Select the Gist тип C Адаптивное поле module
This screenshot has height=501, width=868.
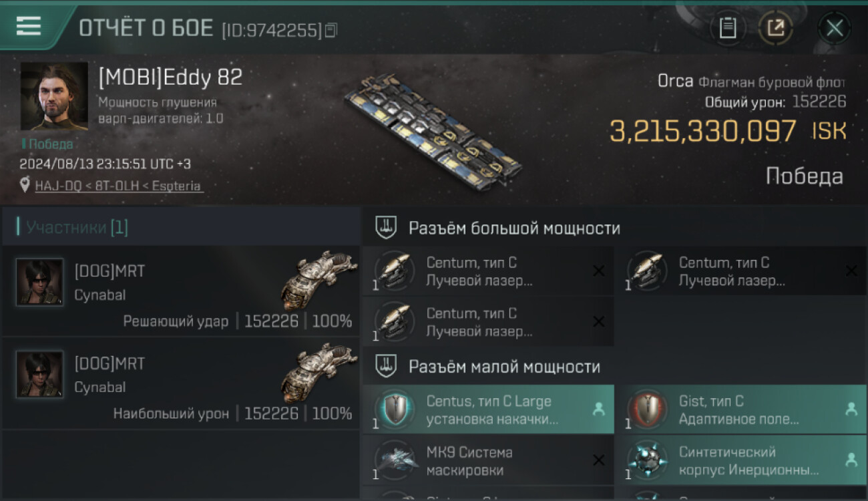point(740,409)
